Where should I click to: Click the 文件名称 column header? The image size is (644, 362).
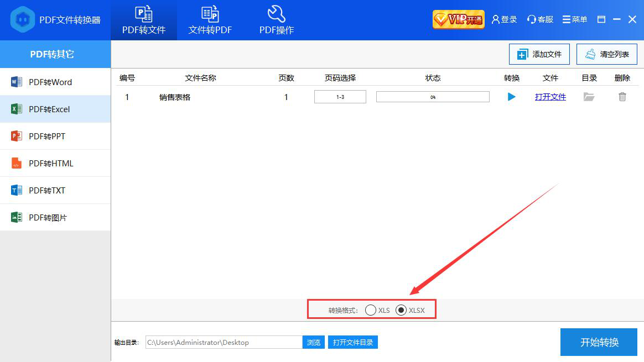click(200, 78)
